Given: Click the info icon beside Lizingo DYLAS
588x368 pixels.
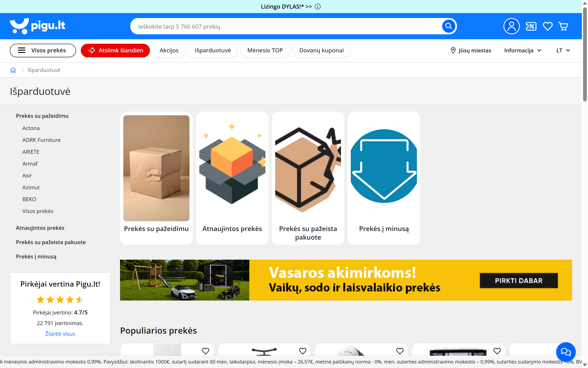Looking at the screenshot, I should pyautogui.click(x=317, y=7).
